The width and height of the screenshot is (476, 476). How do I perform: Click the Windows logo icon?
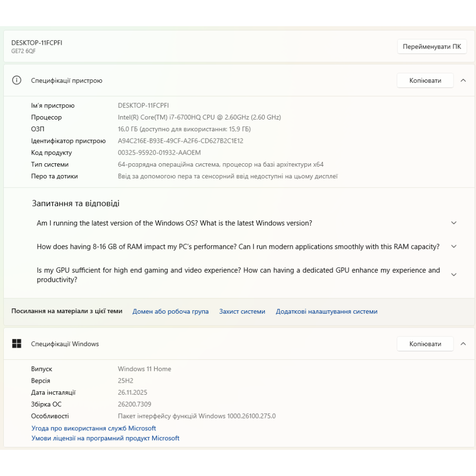click(x=17, y=344)
